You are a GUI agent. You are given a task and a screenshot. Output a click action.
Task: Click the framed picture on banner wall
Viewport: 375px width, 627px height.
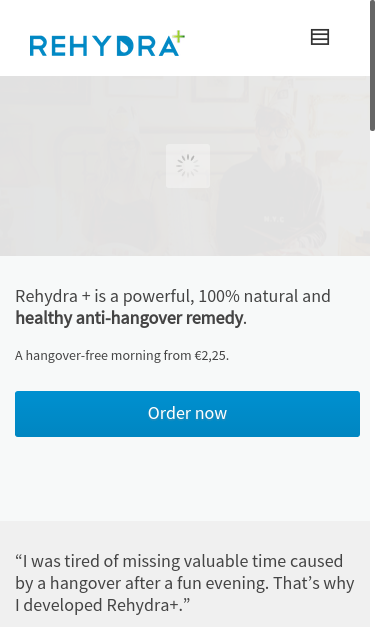click(x=220, y=89)
